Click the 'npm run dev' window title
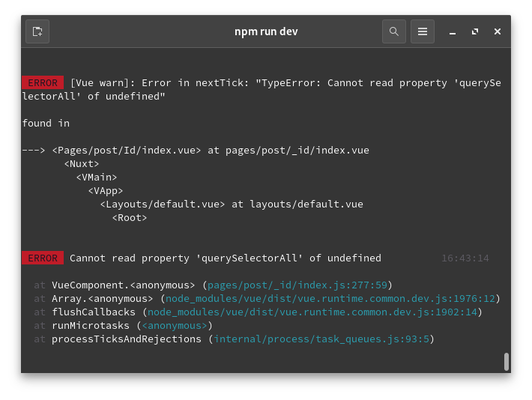532x400 pixels. click(x=266, y=31)
